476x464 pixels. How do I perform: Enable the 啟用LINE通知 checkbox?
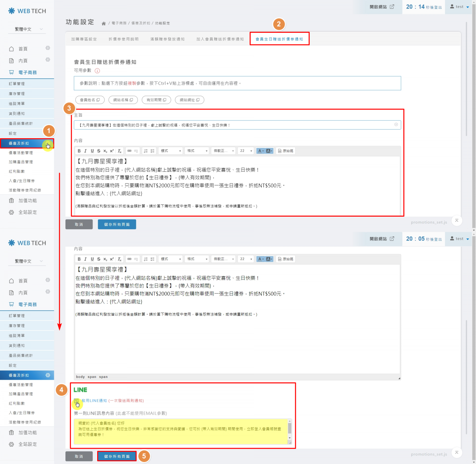tap(76, 401)
